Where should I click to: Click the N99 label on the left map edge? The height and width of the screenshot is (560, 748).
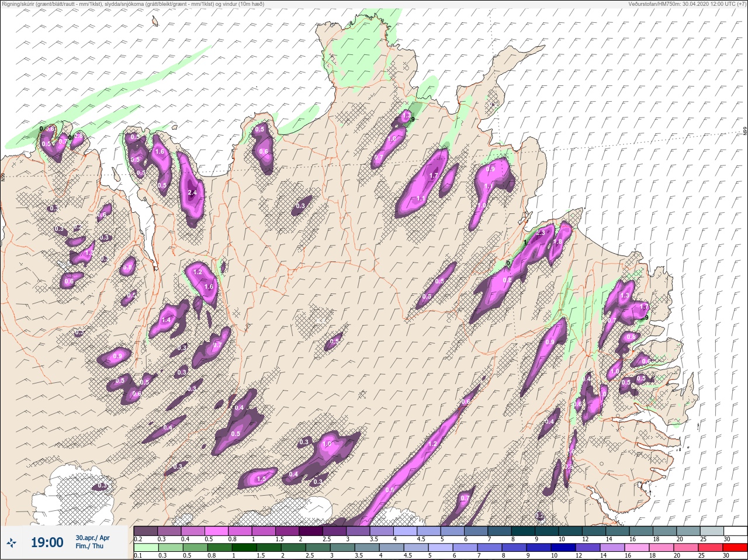[x=3, y=176]
